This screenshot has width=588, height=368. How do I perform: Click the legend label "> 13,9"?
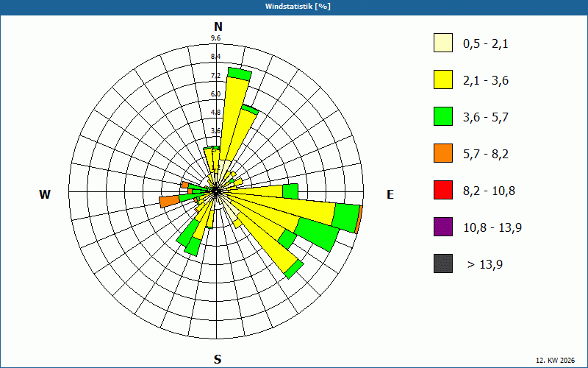coord(485,265)
